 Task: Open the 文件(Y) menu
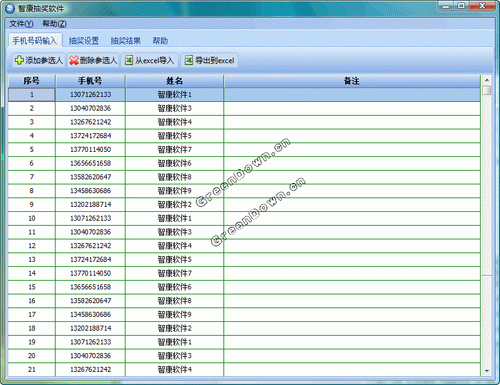[21, 24]
